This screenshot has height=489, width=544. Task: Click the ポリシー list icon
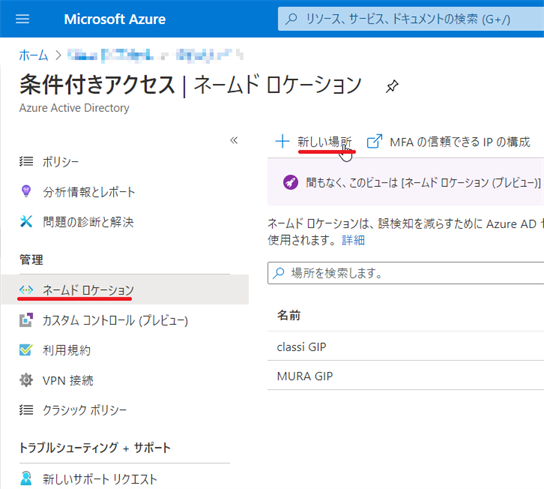pos(26,161)
